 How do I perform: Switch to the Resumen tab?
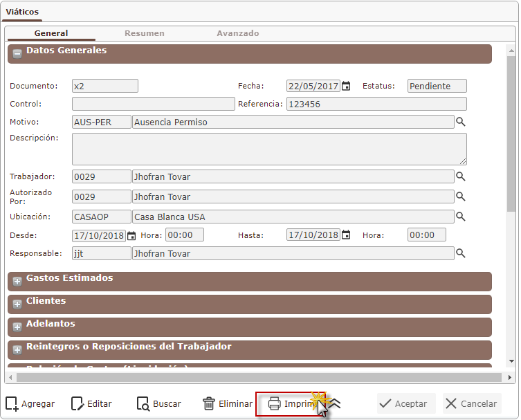[x=144, y=33]
